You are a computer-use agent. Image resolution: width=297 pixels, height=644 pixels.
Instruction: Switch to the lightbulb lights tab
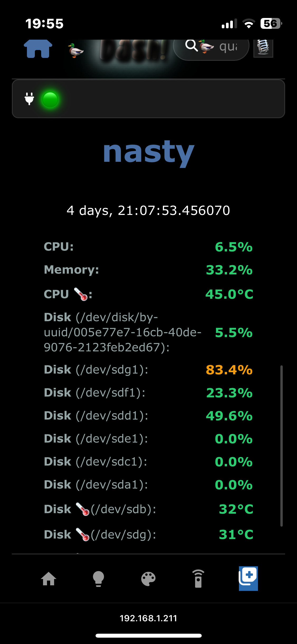click(x=98, y=579)
